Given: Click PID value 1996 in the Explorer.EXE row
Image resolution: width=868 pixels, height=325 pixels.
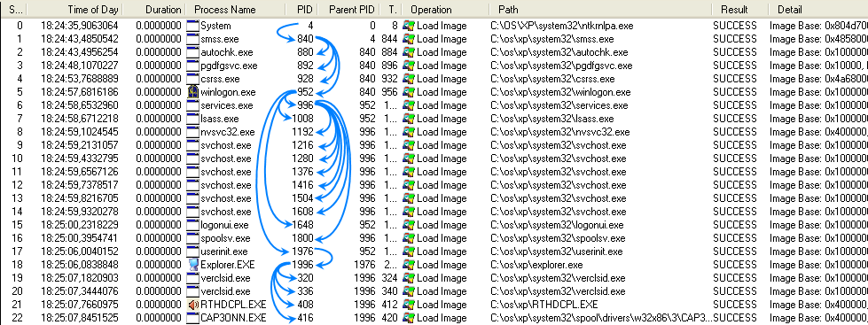Looking at the screenshot, I should (302, 265).
